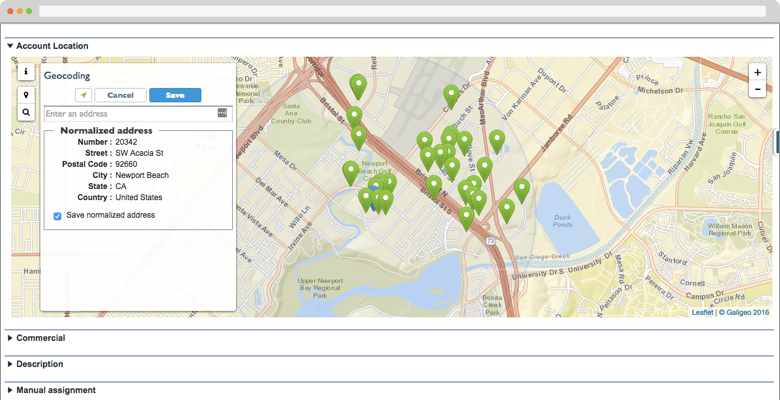Zoom in on the map

(757, 73)
